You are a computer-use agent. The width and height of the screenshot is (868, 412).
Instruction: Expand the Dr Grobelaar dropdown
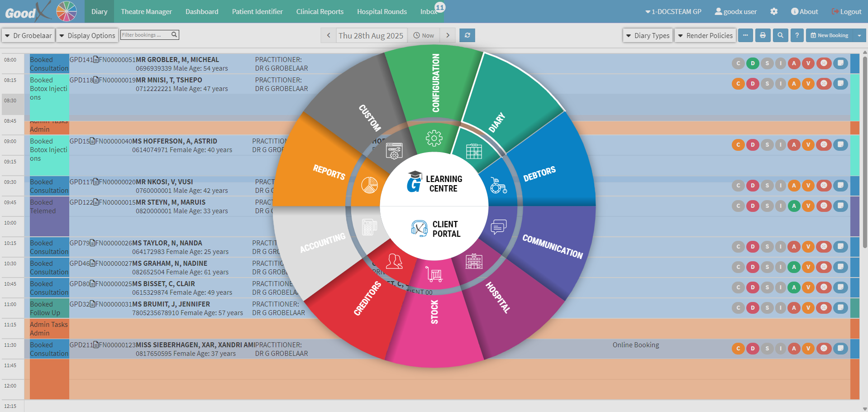point(28,35)
